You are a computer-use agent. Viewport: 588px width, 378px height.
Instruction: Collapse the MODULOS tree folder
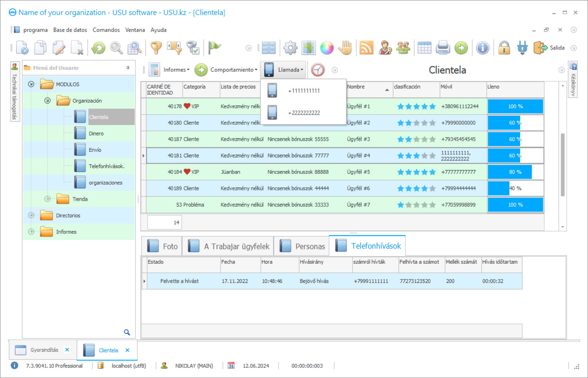pos(31,84)
